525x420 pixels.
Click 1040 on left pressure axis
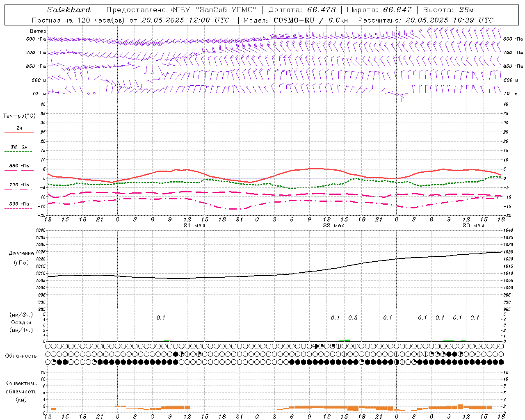40,231
